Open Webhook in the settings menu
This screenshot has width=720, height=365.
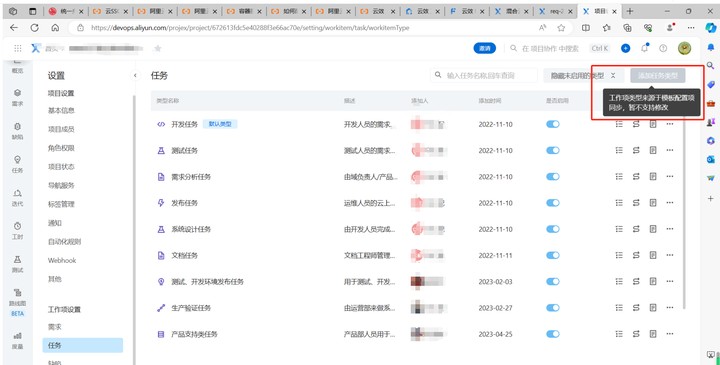[x=62, y=260]
